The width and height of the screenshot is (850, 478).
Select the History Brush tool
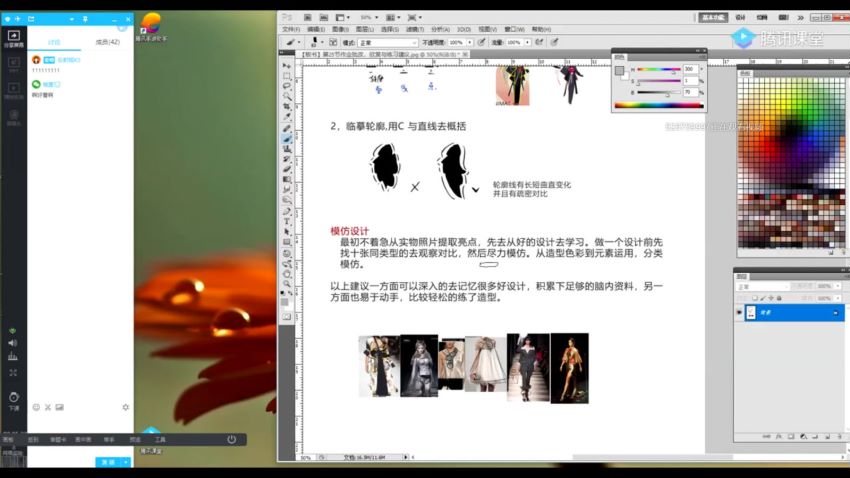tap(287, 159)
